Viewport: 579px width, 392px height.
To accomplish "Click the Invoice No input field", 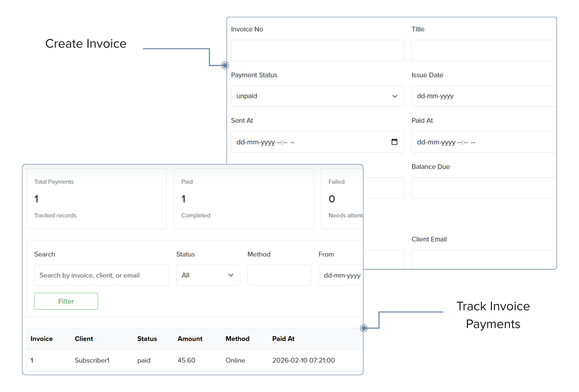I will (x=317, y=50).
